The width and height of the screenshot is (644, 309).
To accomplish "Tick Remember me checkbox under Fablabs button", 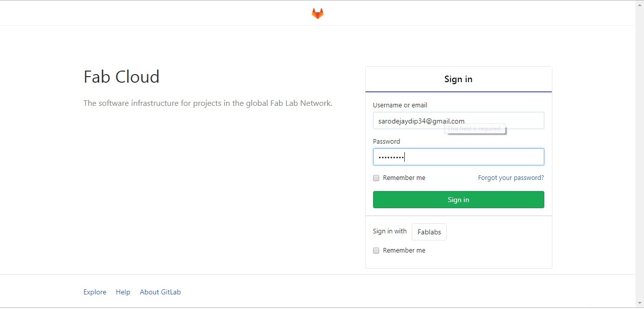I will pyautogui.click(x=376, y=251).
